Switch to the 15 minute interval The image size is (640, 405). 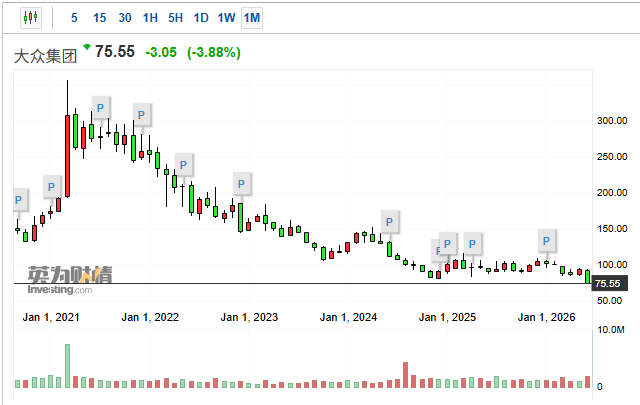click(100, 18)
